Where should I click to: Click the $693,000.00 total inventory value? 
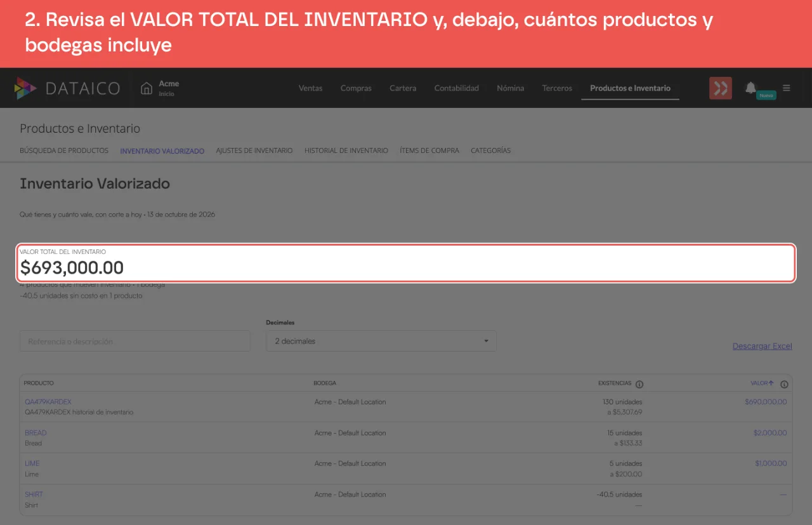(72, 268)
